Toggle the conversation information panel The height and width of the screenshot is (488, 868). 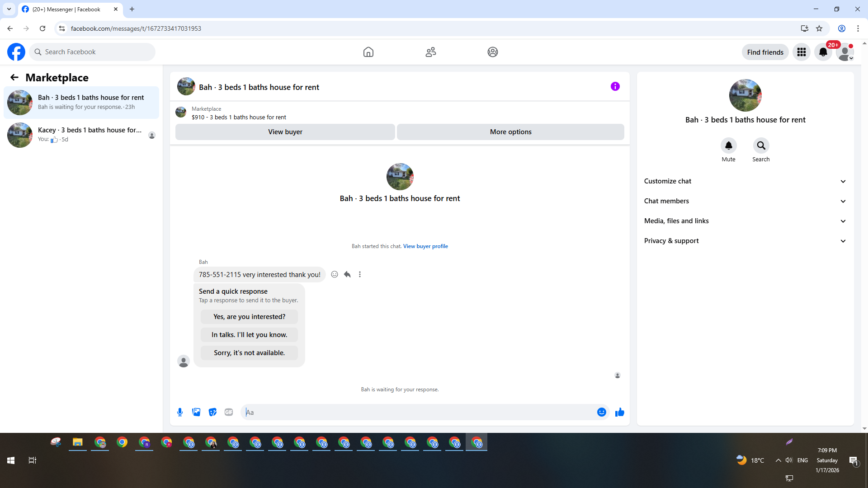coord(615,86)
